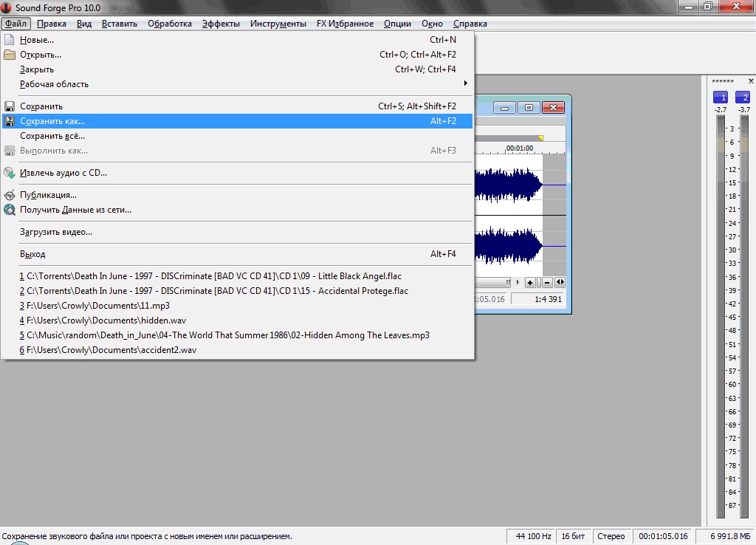Choose Сохранить всё... menu entry
Viewport: 756px width, 545px height.
(x=237, y=136)
